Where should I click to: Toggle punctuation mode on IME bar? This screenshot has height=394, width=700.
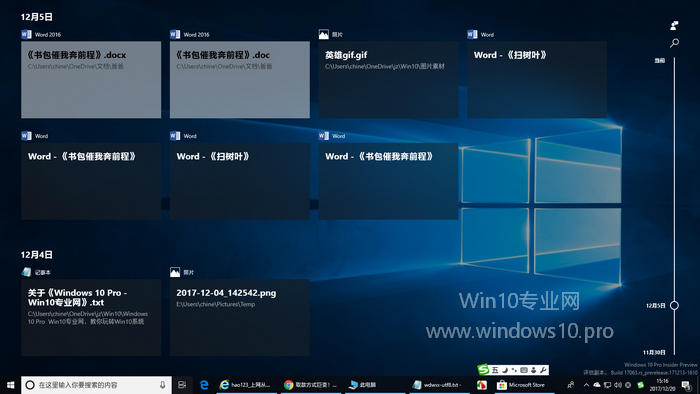point(514,370)
